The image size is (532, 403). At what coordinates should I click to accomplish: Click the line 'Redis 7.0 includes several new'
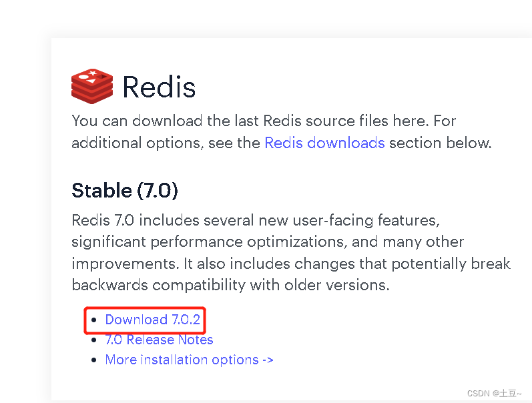(256, 220)
